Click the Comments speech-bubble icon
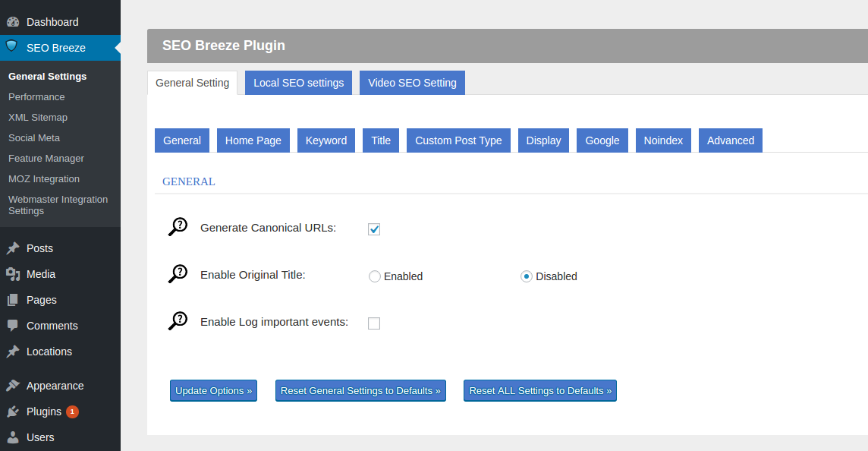 click(11, 326)
